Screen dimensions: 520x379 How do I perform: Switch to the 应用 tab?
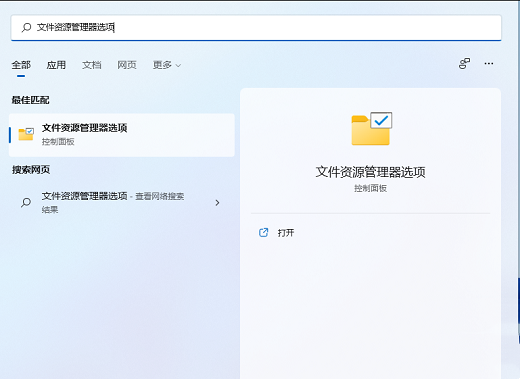tap(56, 65)
